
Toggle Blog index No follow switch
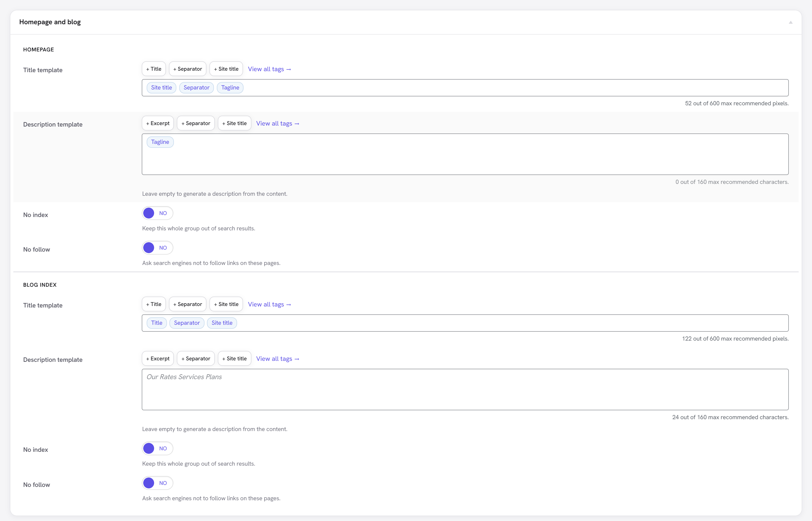pos(158,483)
